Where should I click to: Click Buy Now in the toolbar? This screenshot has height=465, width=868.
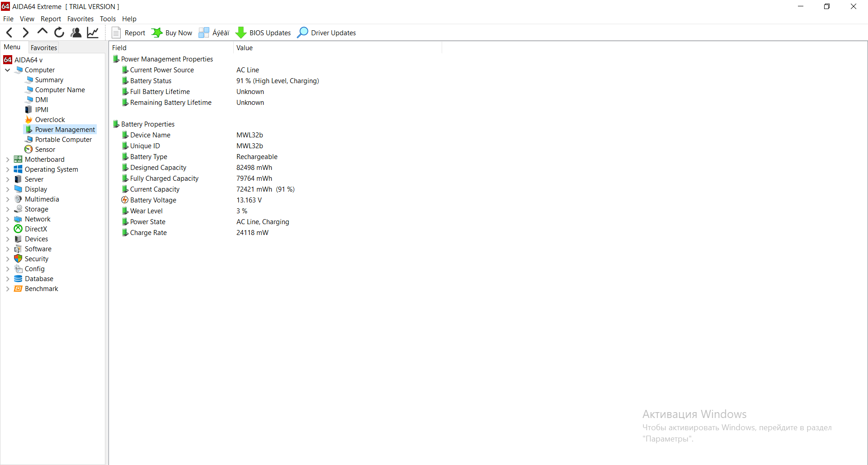172,33
